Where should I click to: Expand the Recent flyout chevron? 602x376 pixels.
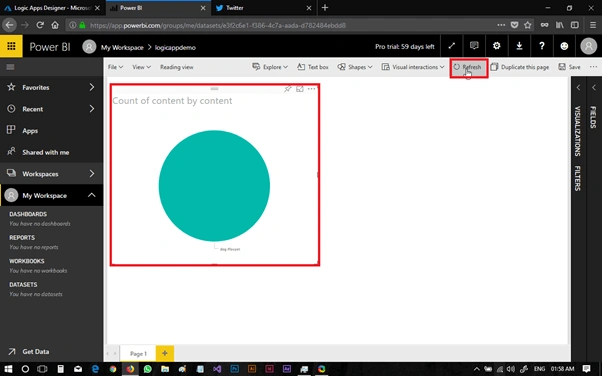coord(91,109)
